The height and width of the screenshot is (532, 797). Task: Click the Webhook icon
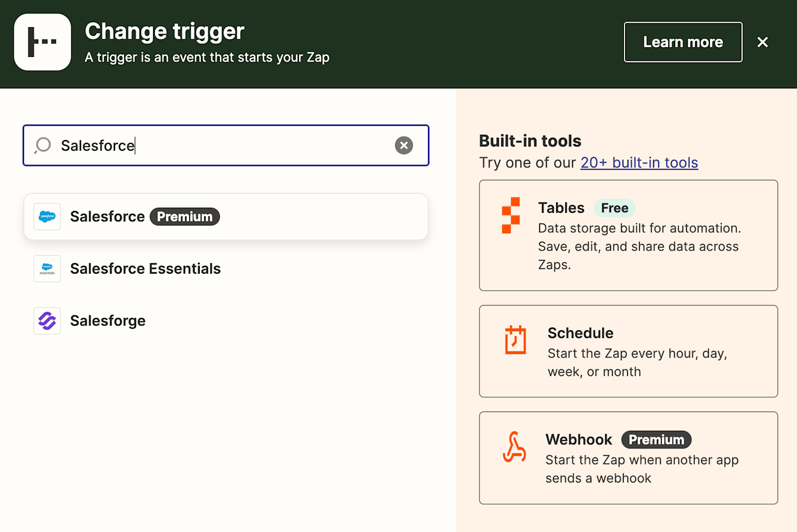point(514,447)
